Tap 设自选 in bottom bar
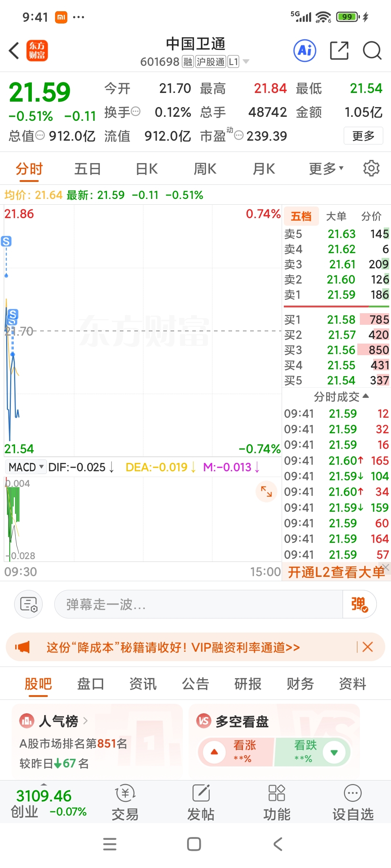The height and width of the screenshot is (868, 391). tap(353, 803)
